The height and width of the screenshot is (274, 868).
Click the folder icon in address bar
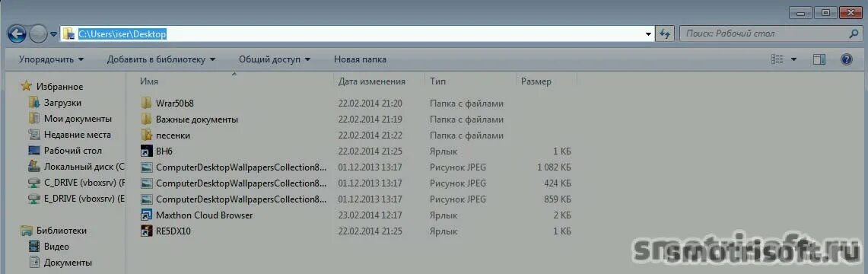[x=68, y=34]
